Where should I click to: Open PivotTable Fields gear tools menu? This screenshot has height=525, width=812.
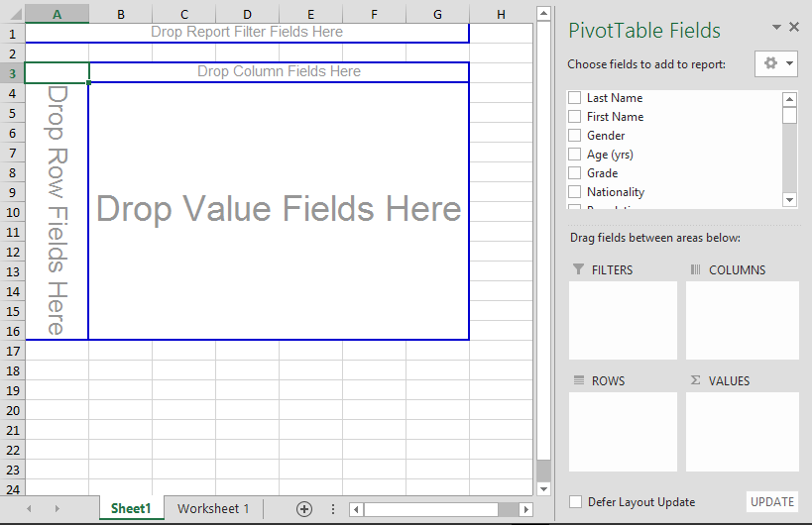coord(775,63)
